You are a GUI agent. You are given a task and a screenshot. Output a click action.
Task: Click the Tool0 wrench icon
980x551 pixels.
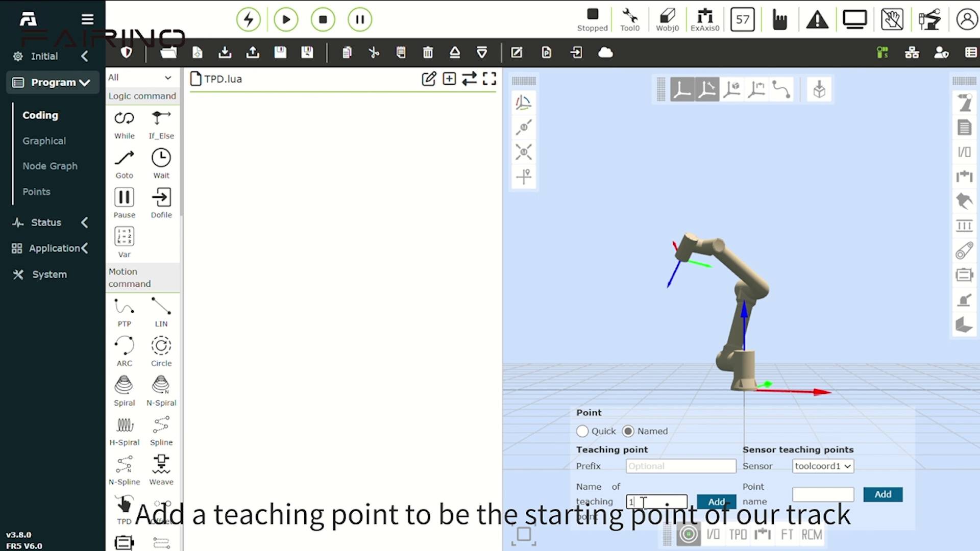tap(629, 16)
